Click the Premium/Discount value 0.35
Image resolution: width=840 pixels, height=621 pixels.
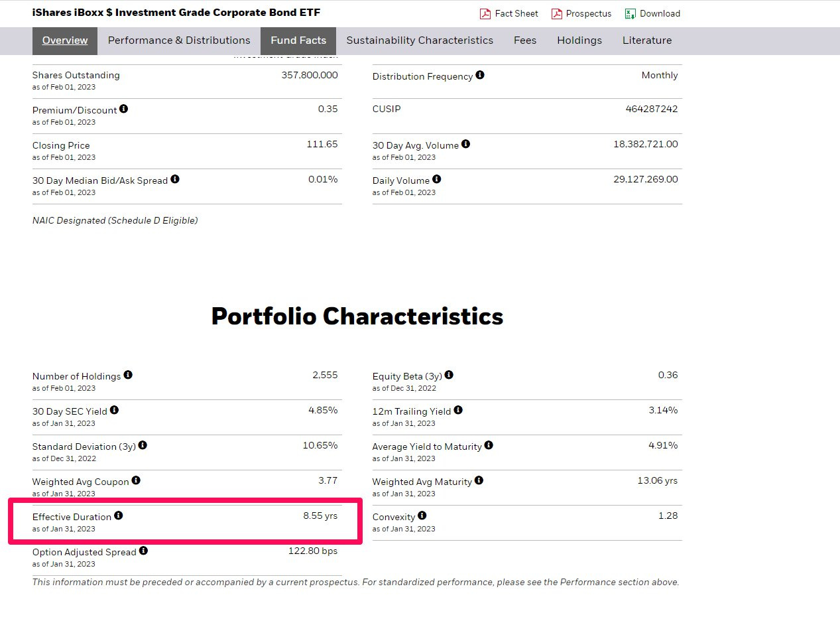328,109
